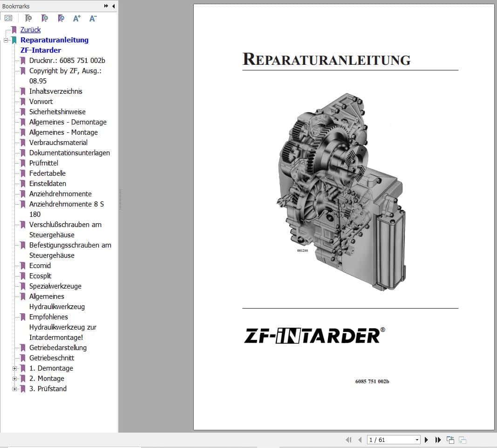Open the page number dropdown arrow

point(417,440)
